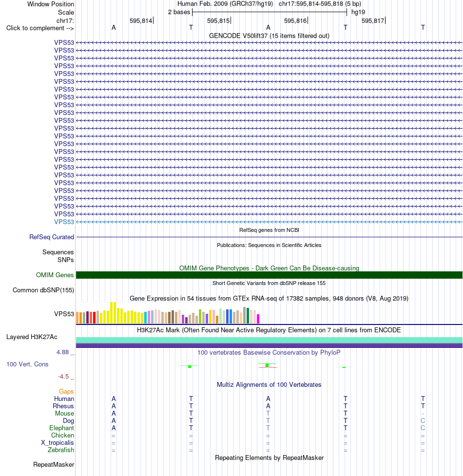Select the Chicken alignment row label
This screenshot has height=476, width=463.
click(x=62, y=436)
